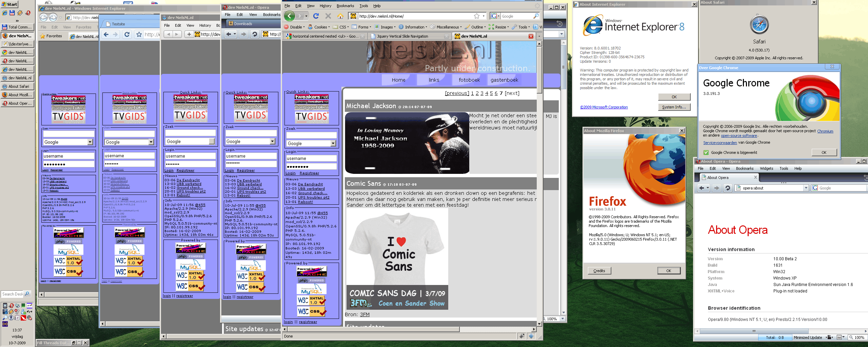Close the 'Jquery Vertical Slide Navigation' tab
This screenshot has width=868, height=347.
pyautogui.click(x=447, y=36)
